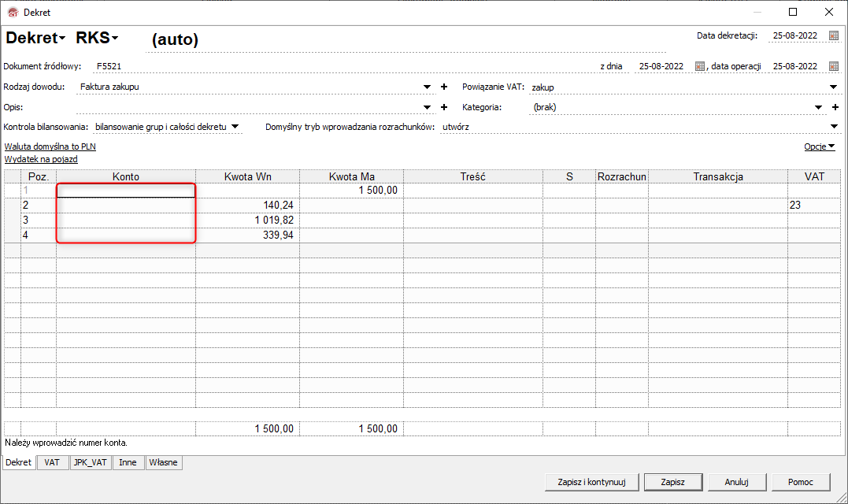Screen dimensions: 848x504
Task: Select row number 2 in Poz. column
Action: tap(39, 206)
